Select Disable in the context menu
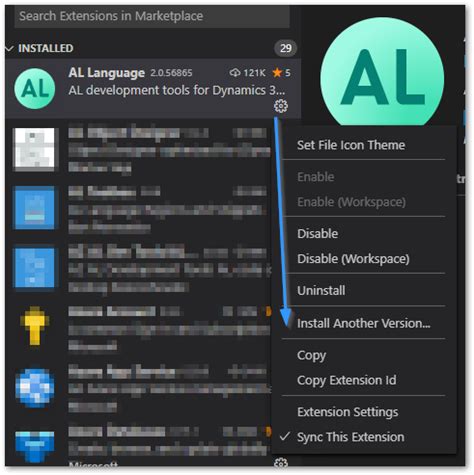The width and height of the screenshot is (474, 475). 317,234
